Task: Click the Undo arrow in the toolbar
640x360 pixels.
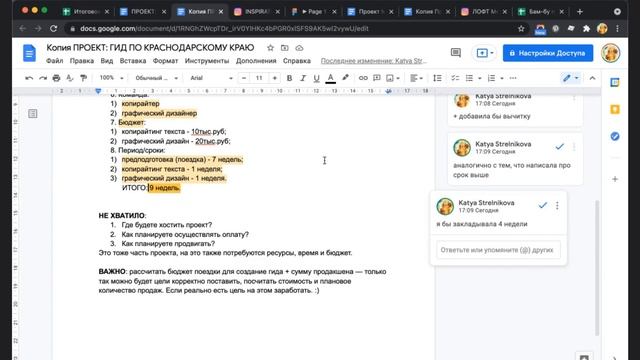Action: click(29, 78)
